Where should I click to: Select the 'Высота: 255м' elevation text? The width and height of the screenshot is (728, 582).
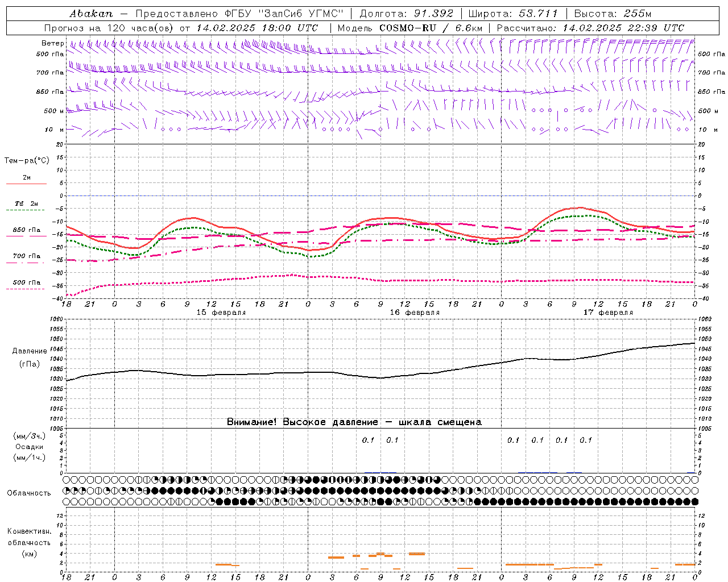pyautogui.click(x=613, y=14)
